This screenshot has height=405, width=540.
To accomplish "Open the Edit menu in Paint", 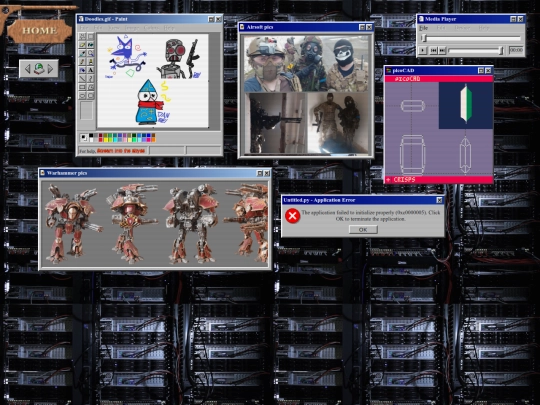I will (x=98, y=28).
